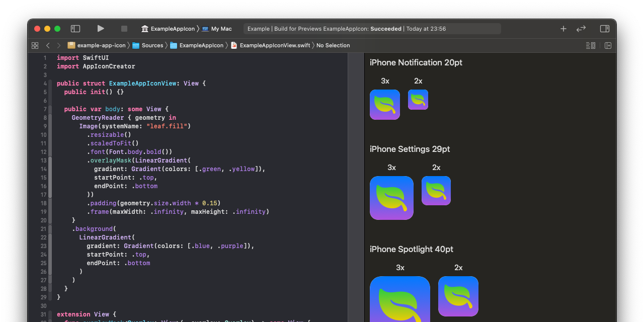Open the editor options lines menu
This screenshot has height=322, width=644.
click(591, 45)
